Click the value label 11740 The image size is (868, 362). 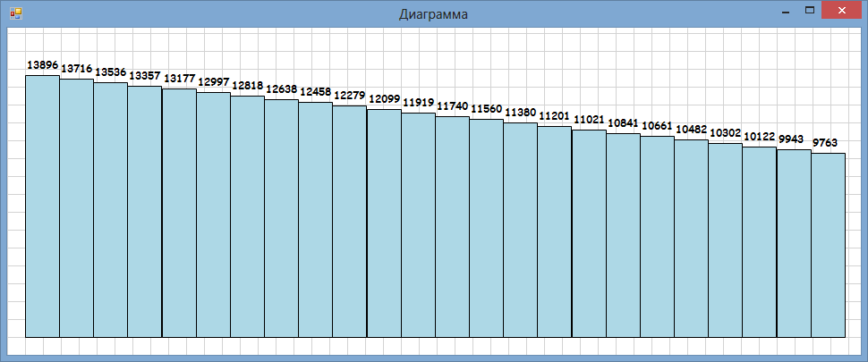tap(452, 106)
